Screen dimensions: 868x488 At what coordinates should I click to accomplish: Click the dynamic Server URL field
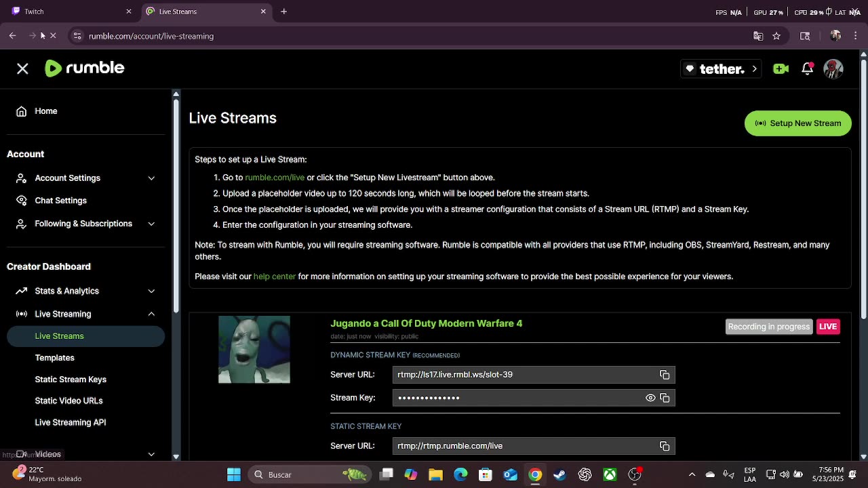click(534, 375)
